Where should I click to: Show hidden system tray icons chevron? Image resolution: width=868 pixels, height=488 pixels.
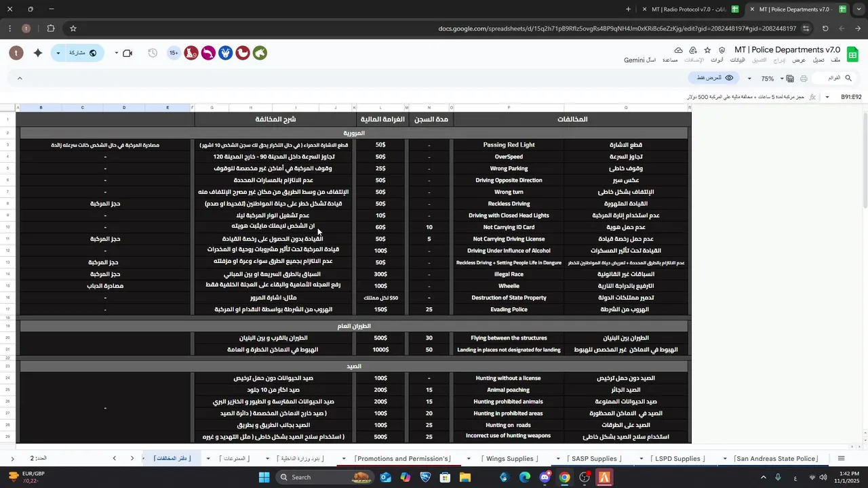coord(763,477)
